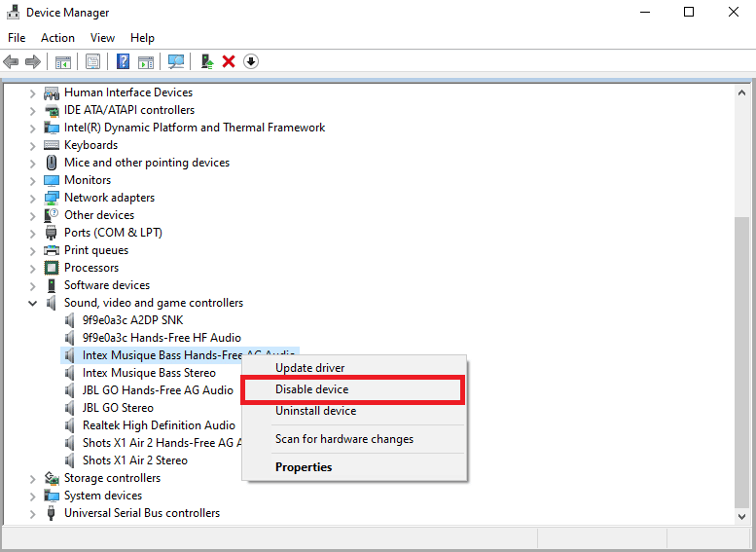Expand the Storage controllers node
Screen dimensions: 756x552
tap(32, 479)
